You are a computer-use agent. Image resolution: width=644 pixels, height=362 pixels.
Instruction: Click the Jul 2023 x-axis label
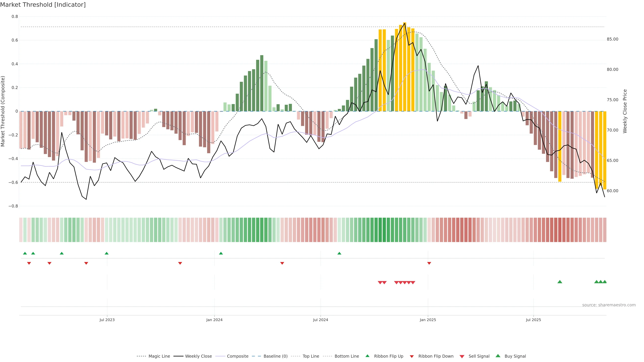(x=107, y=320)
